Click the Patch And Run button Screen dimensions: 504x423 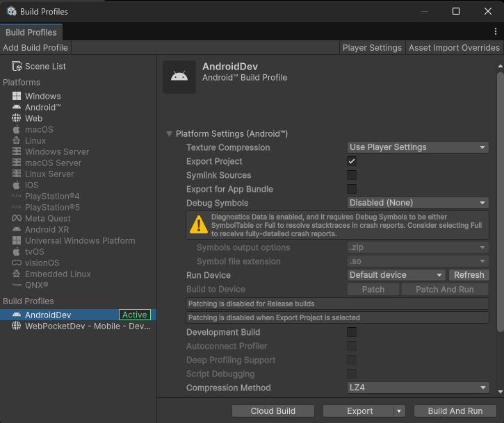[445, 290]
